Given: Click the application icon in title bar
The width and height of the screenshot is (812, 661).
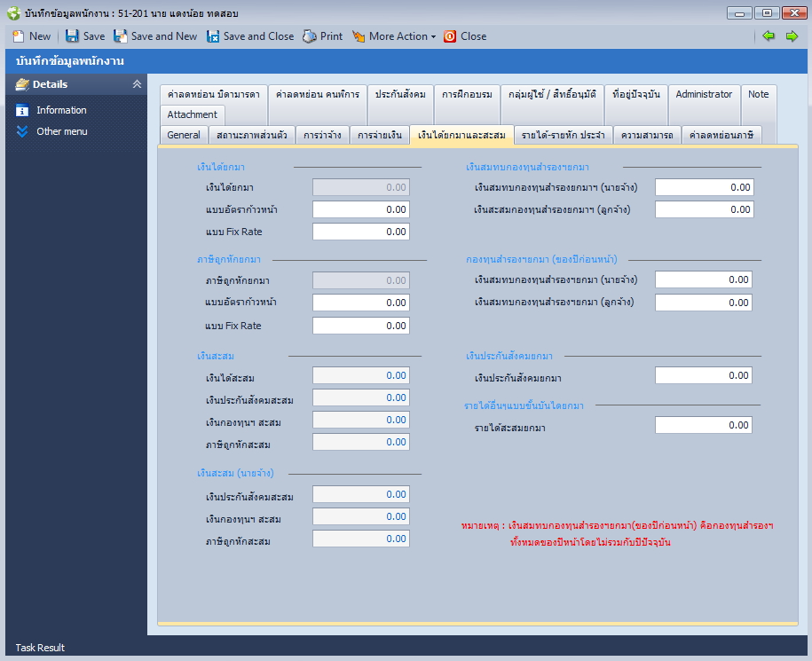Looking at the screenshot, I should coord(13,13).
